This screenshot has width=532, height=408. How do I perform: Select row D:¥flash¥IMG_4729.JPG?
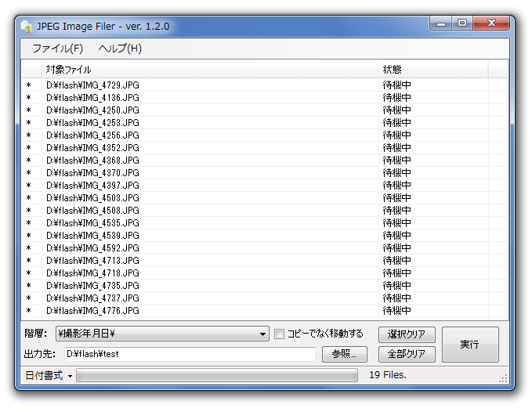point(265,85)
